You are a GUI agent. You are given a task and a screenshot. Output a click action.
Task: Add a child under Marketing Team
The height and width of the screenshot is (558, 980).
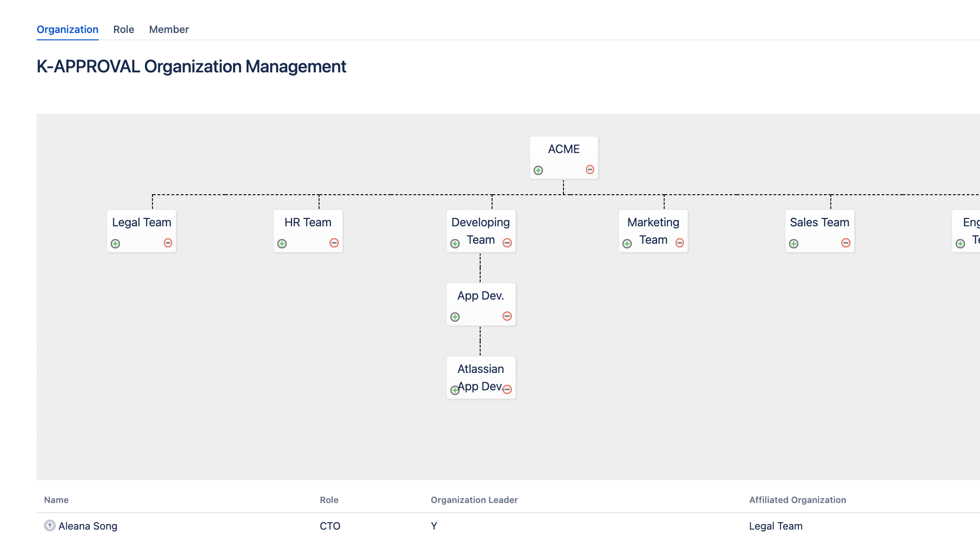tap(627, 244)
